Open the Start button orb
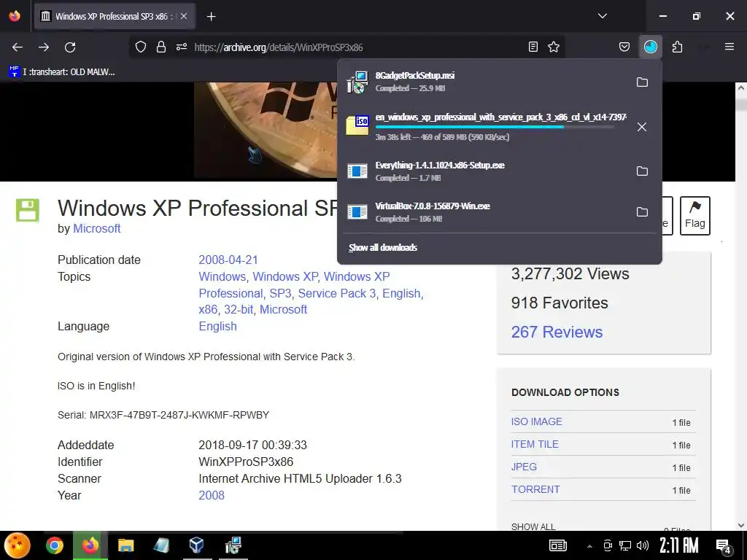This screenshot has height=560, width=747. coord(18,545)
